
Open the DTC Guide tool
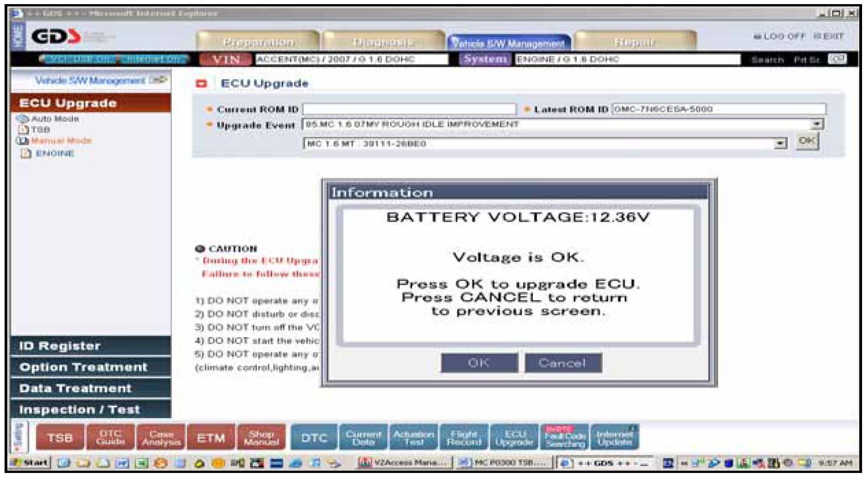pyautogui.click(x=110, y=438)
